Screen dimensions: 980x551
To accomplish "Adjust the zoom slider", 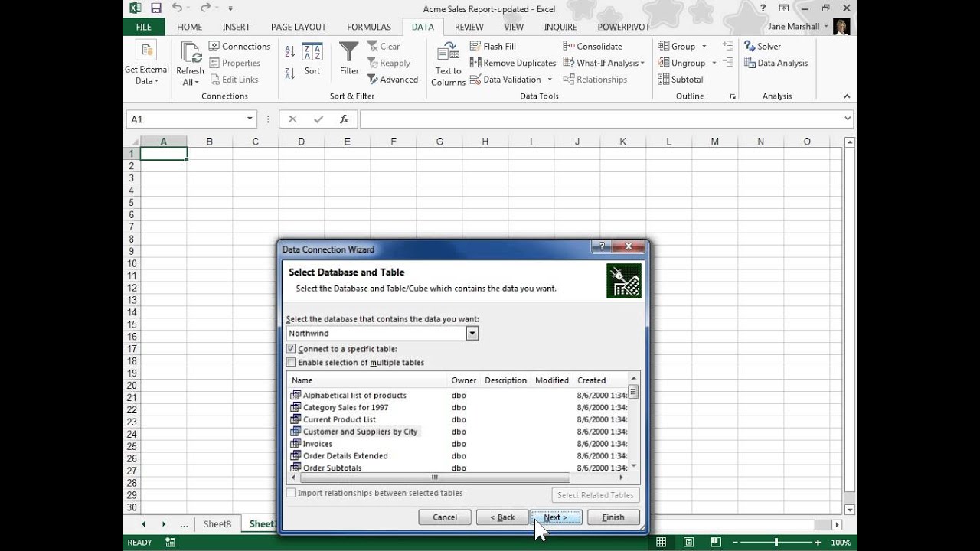I will (776, 543).
